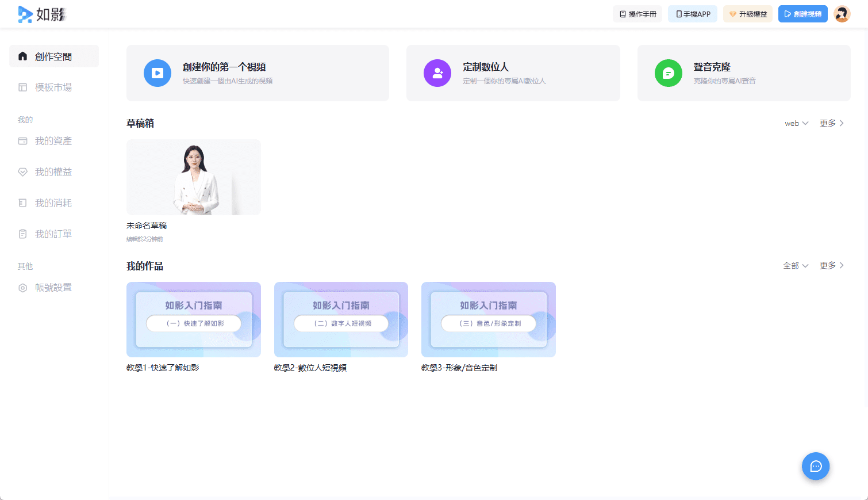Open 我的訂單 sidebar item
Viewport: 868px width, 500px height.
(54, 234)
